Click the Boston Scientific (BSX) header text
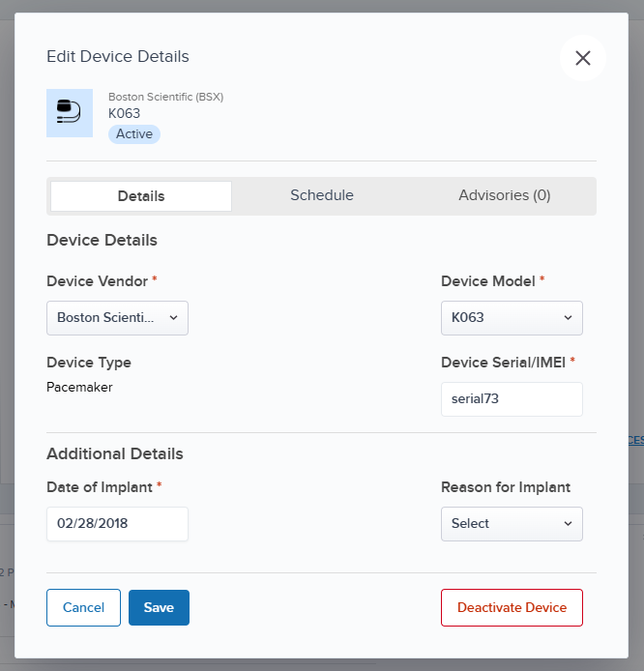 (165, 97)
